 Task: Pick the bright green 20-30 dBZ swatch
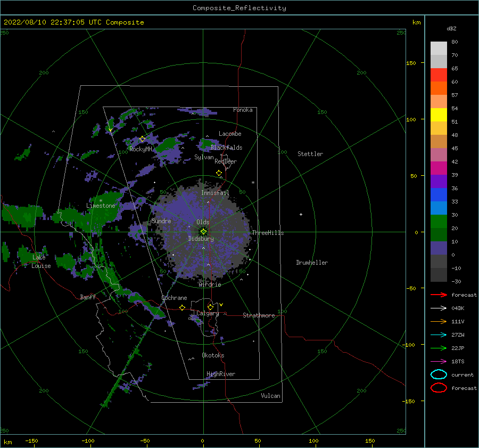(x=439, y=221)
